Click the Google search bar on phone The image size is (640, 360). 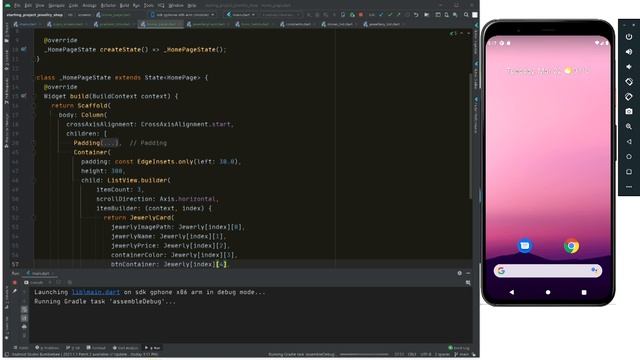point(548,270)
